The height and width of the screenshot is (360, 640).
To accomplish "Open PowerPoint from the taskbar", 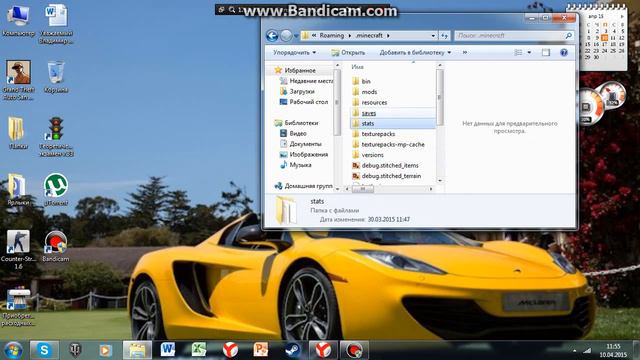I will pyautogui.click(x=260, y=350).
